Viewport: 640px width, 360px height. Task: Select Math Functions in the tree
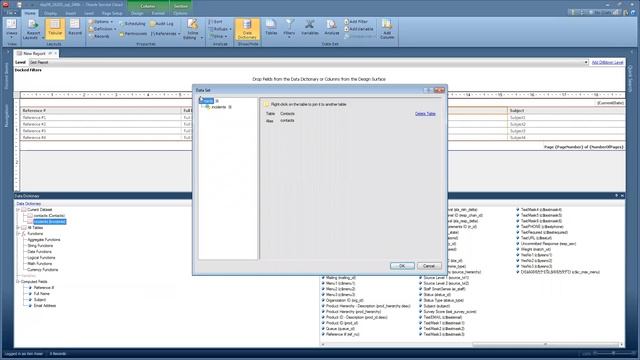point(40,264)
